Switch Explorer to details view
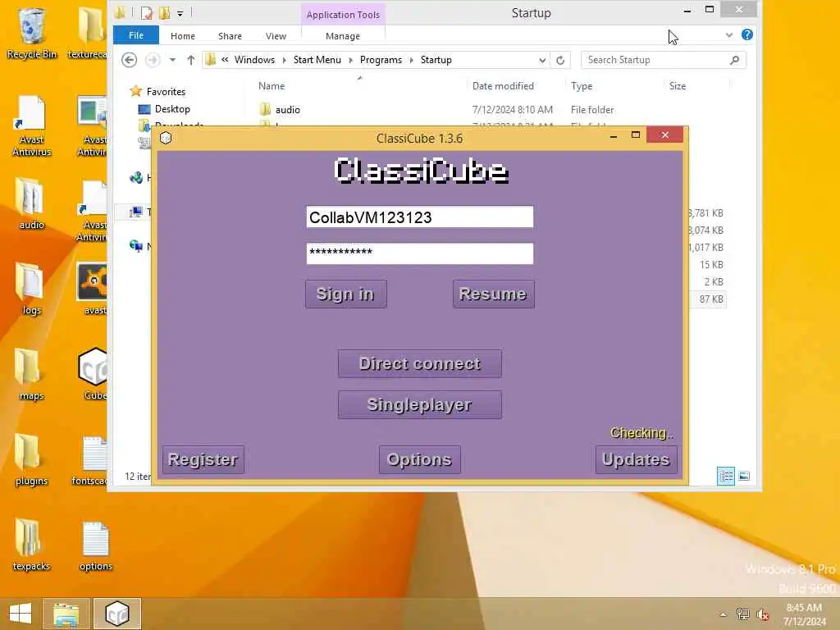This screenshot has height=630, width=840. pyautogui.click(x=726, y=476)
